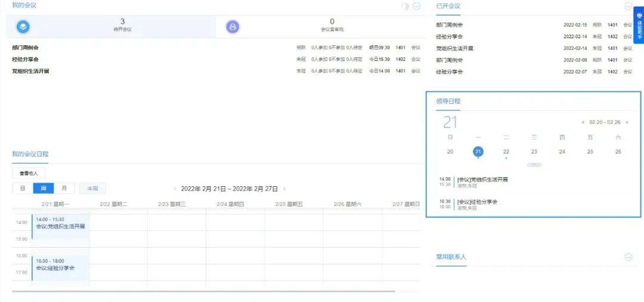
Task: Click the half-circle icon in 我的会议 header
Action: coord(405,6)
